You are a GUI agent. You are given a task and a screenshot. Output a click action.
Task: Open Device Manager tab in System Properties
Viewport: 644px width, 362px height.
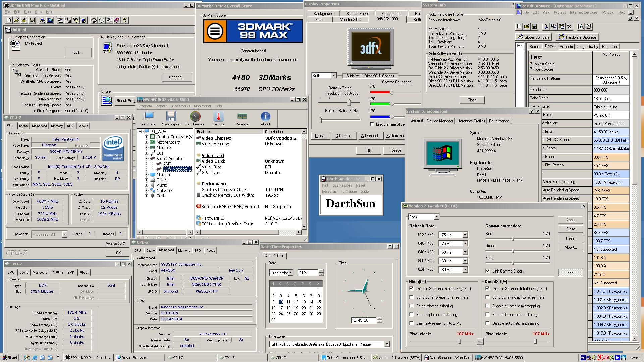coord(440,121)
